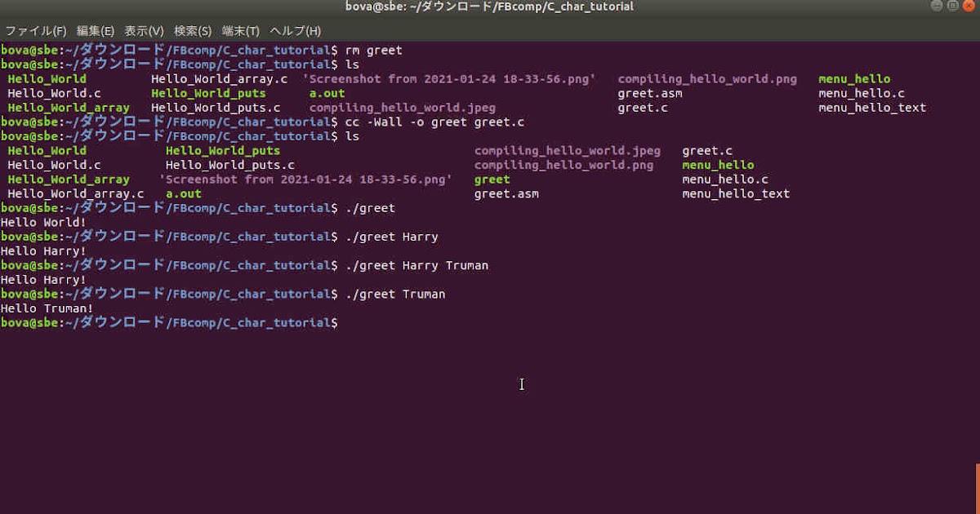Viewport: 980px width, 514px height.
Task: Select the menu_hello entry in the listing
Action: pos(718,165)
